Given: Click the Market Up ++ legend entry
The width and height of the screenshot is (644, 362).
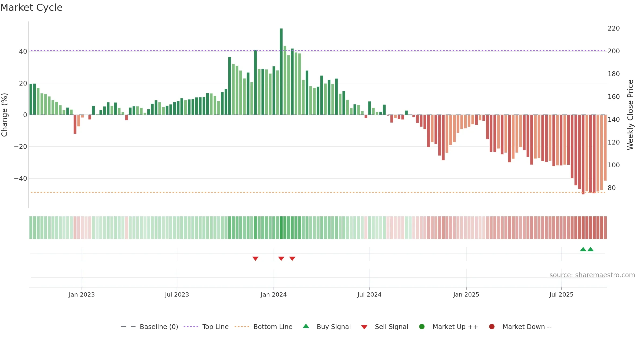Looking at the screenshot, I should (448, 327).
